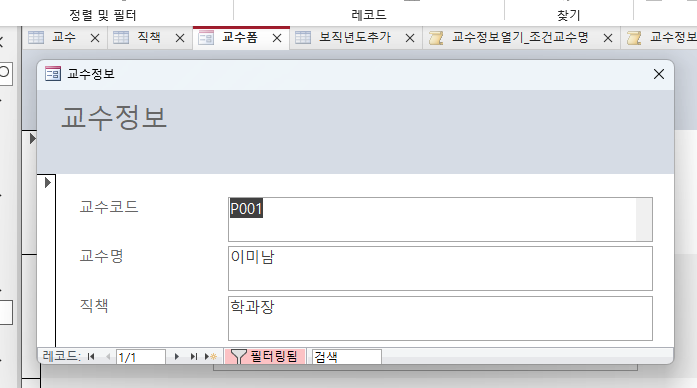This screenshot has height=388, width=697.
Task: Open the 교수정보열기_조건교수명 macro tab
Action: pos(520,37)
